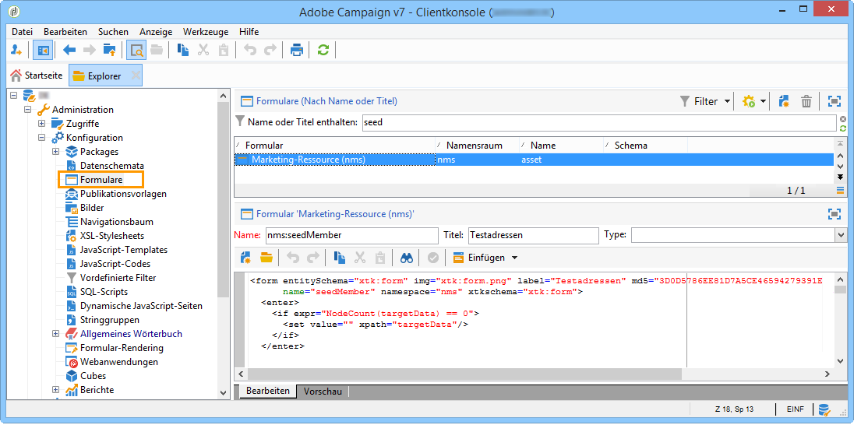Switch to the Vorschau tab
The height and width of the screenshot is (439, 868).
point(323,392)
